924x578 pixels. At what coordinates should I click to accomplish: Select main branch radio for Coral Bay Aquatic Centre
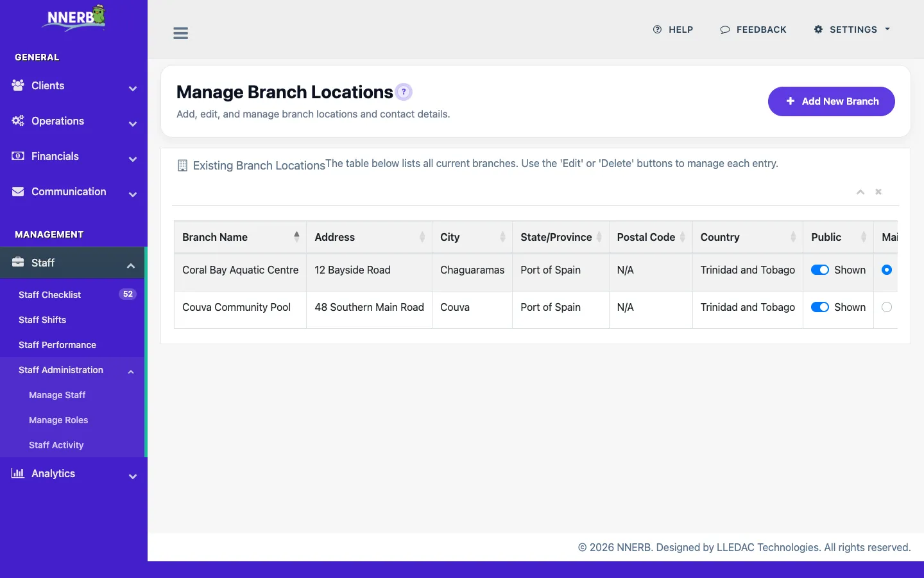[887, 270]
